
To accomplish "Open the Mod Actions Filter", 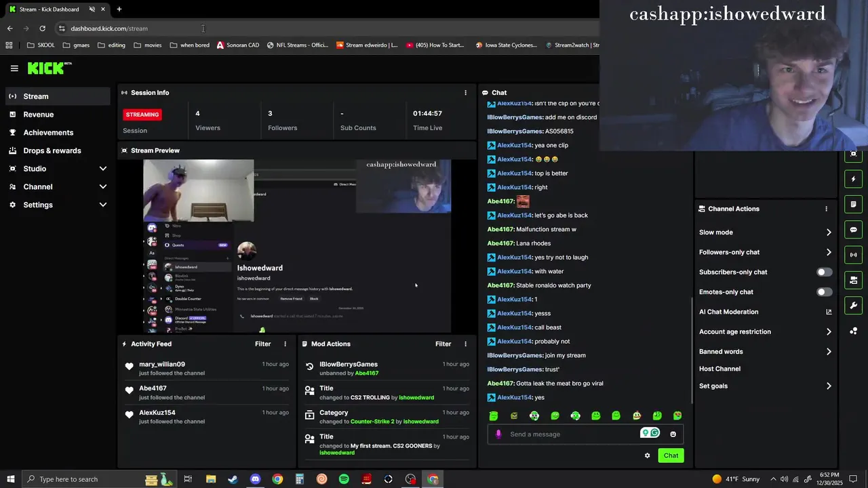I will (x=443, y=344).
